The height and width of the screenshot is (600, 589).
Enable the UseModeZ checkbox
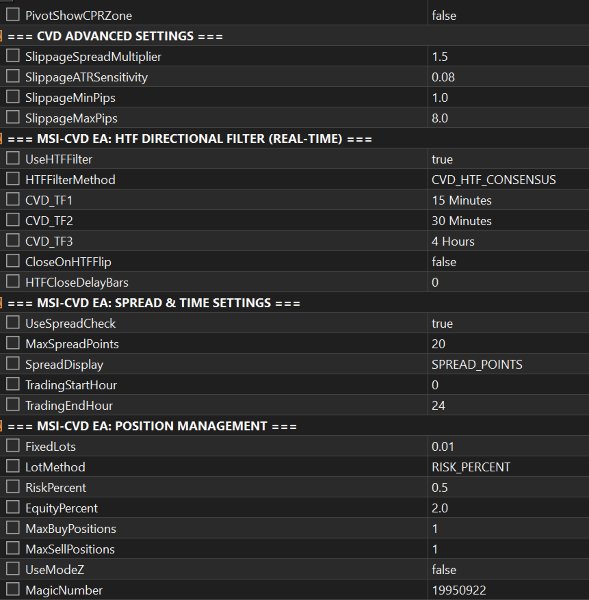(x=13, y=569)
